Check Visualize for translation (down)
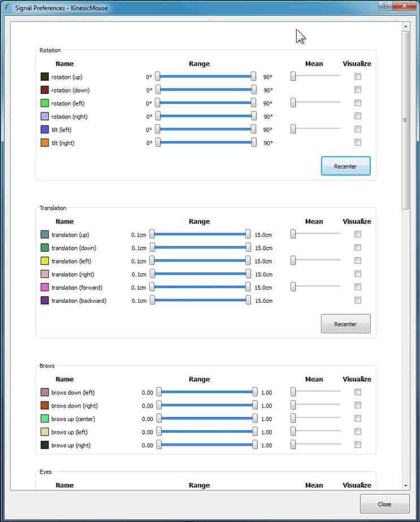This screenshot has width=420, height=522. click(x=357, y=247)
